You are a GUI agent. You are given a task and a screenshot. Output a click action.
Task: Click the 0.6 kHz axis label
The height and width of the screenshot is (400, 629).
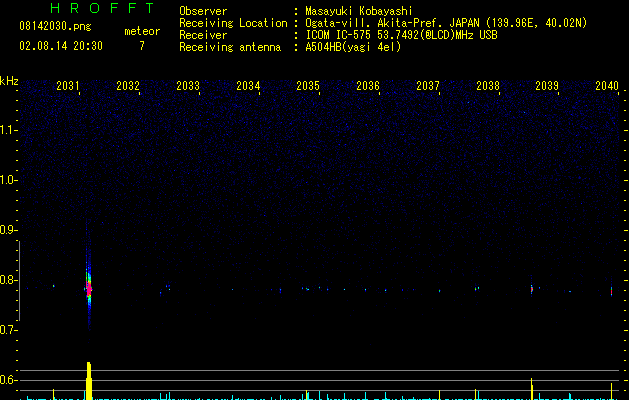pyautogui.click(x=9, y=380)
